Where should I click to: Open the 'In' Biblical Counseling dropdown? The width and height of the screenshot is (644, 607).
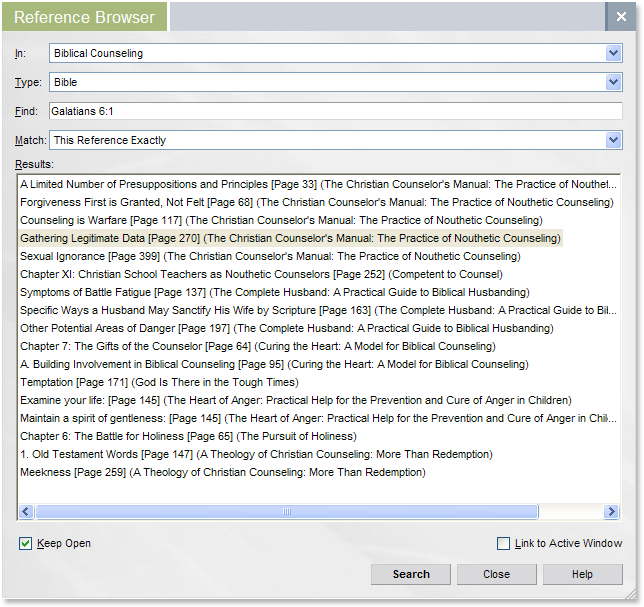(x=613, y=53)
